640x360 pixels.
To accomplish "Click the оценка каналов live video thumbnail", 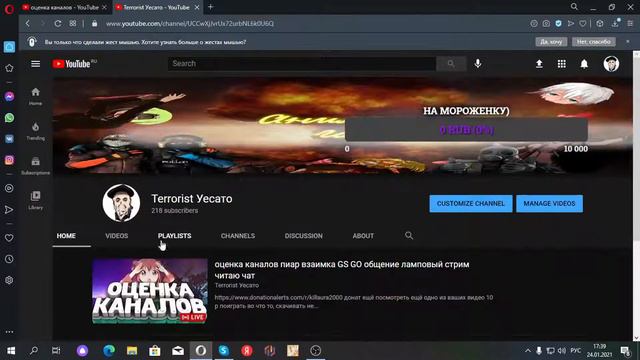I will [x=150, y=291].
